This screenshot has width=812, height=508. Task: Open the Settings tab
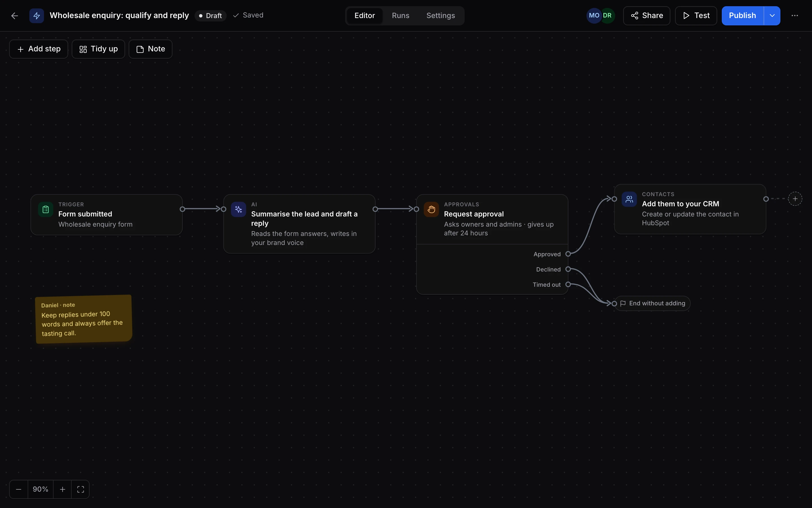click(x=441, y=16)
